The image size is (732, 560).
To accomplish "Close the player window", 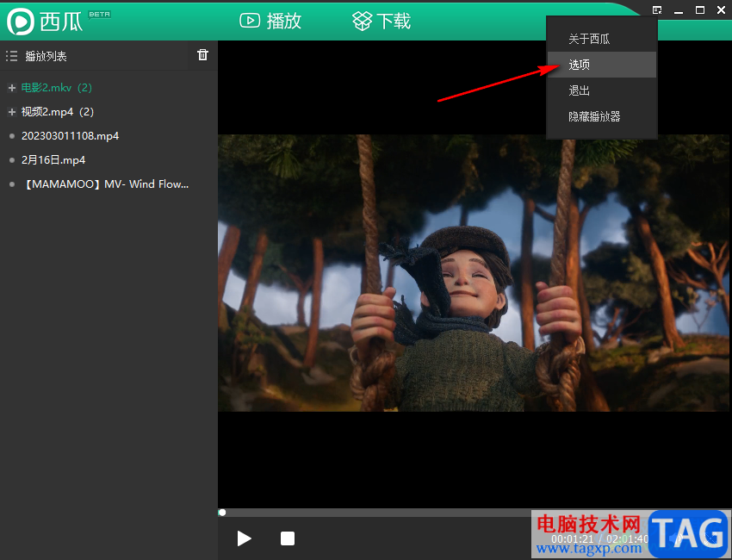I will click(721, 10).
